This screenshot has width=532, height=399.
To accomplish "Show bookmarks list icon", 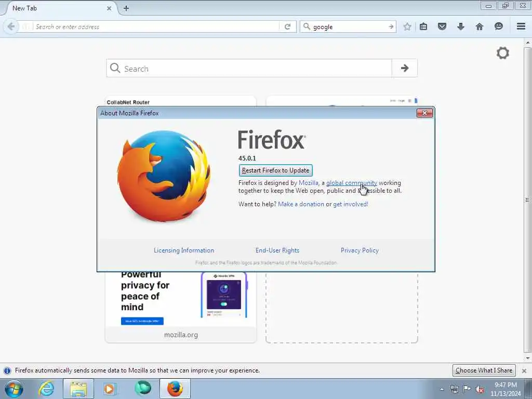I will 423,26.
